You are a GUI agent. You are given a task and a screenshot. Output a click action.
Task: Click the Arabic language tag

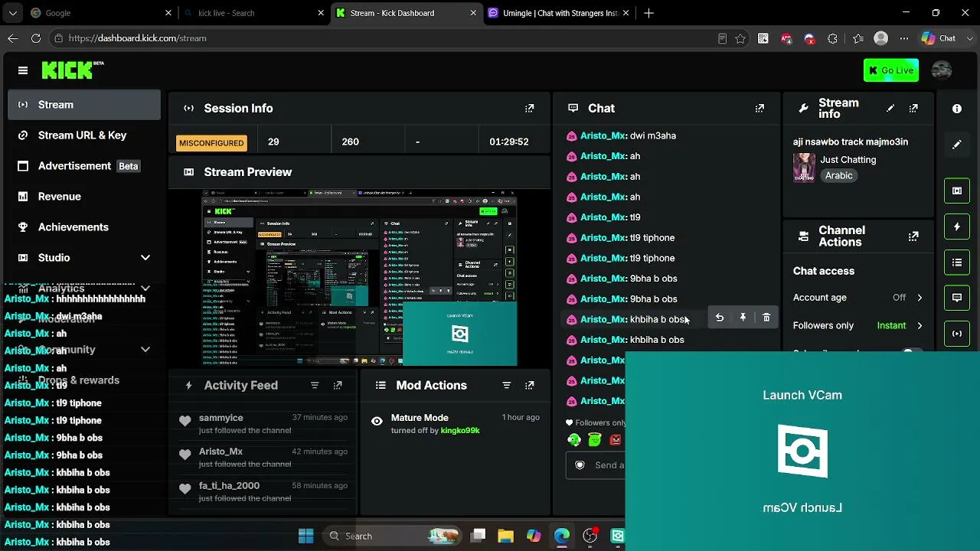(x=838, y=175)
